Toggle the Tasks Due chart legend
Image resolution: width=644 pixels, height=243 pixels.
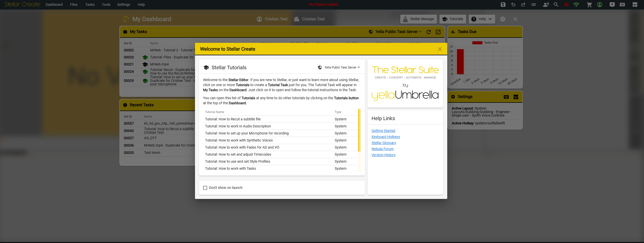coord(485,43)
